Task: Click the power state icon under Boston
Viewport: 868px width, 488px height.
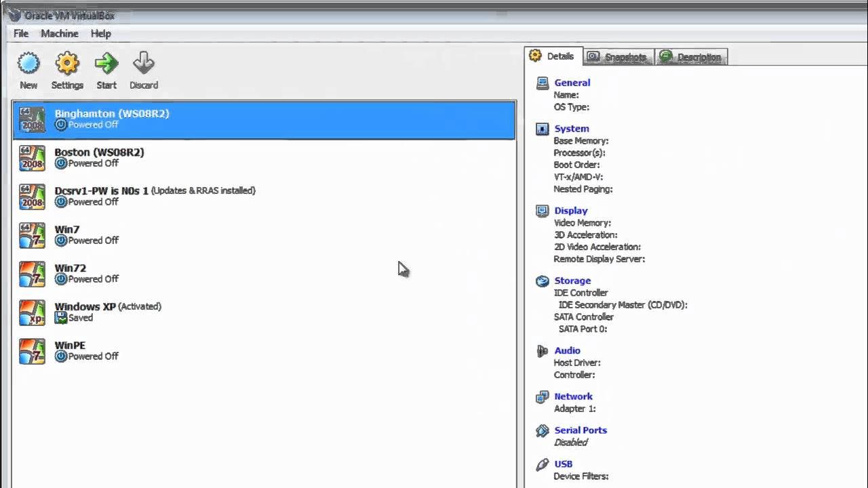Action: tap(61, 163)
